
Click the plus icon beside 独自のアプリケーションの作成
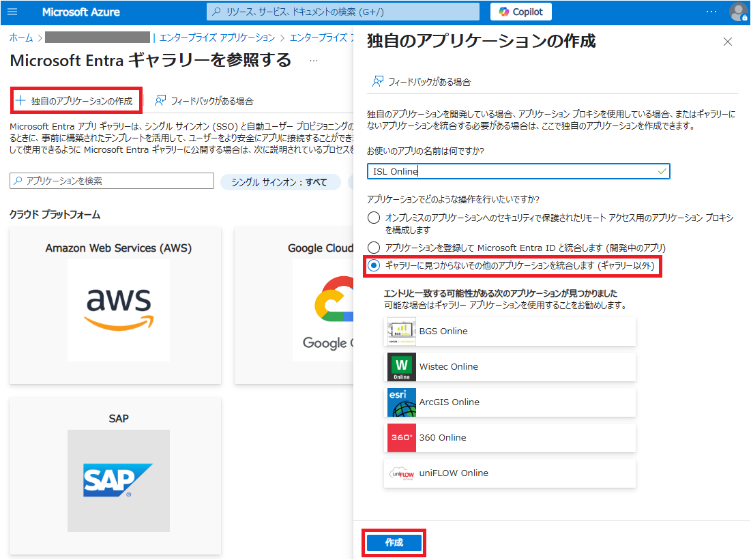20,100
